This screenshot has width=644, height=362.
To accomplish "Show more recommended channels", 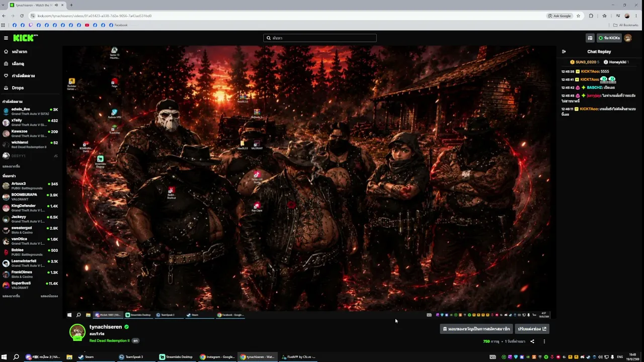I will pos(11,296).
